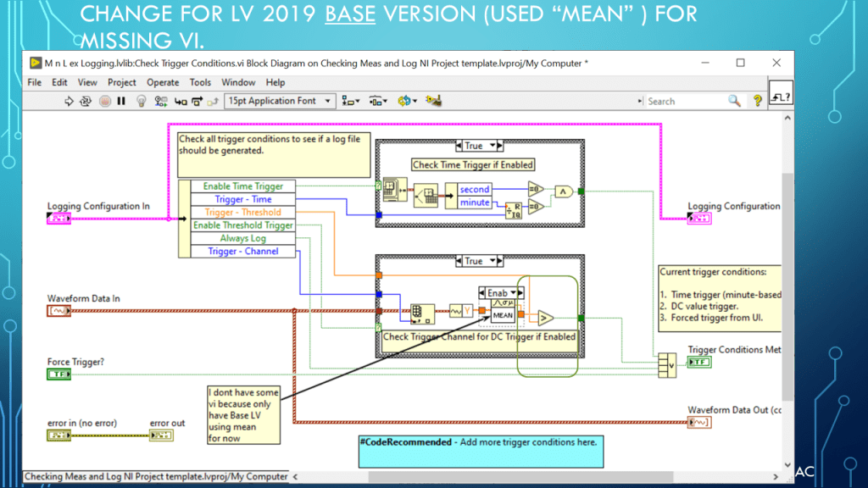The width and height of the screenshot is (868, 488).
Task: Click the Run Continuously button
Action: pyautogui.click(x=86, y=101)
